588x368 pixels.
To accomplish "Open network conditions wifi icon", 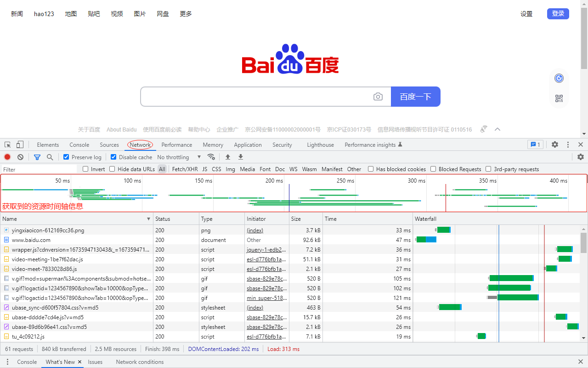I will point(211,157).
